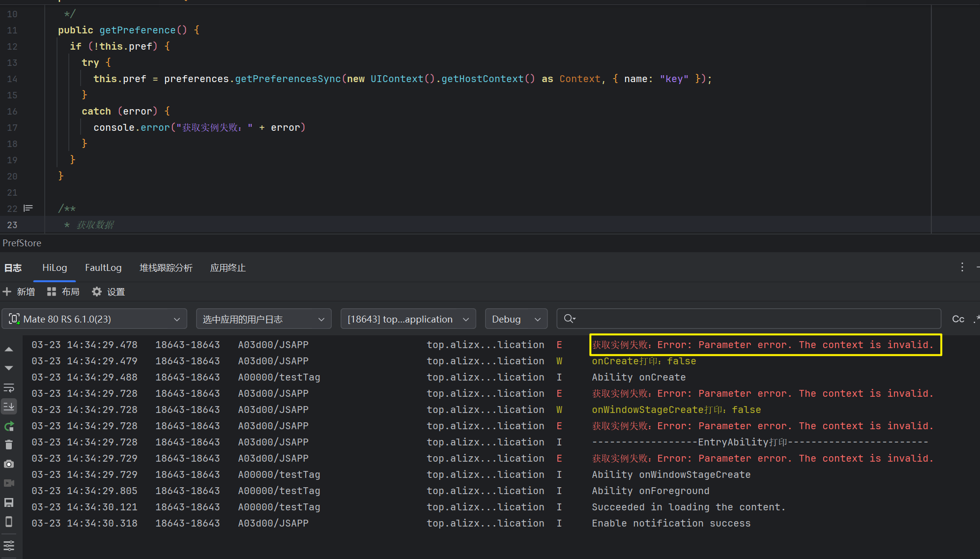The image size is (980, 559).
Task: Toggle scroll to end of log
Action: pos(9,406)
